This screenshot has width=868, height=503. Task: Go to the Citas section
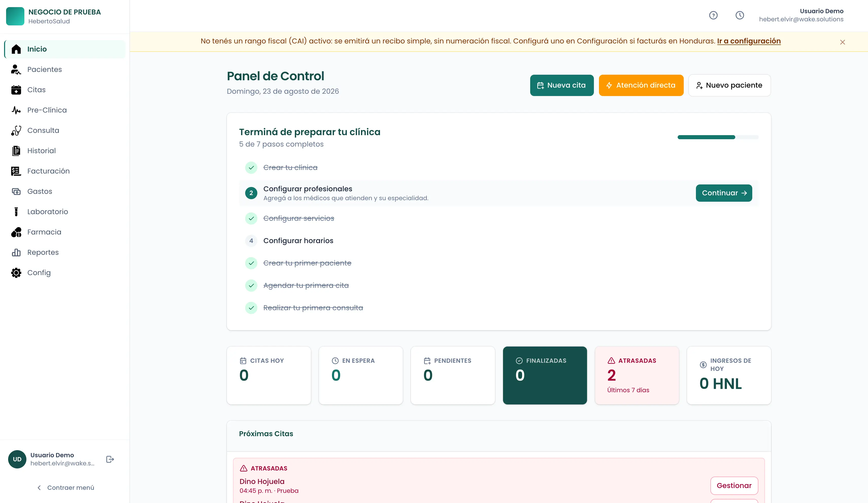(65, 90)
